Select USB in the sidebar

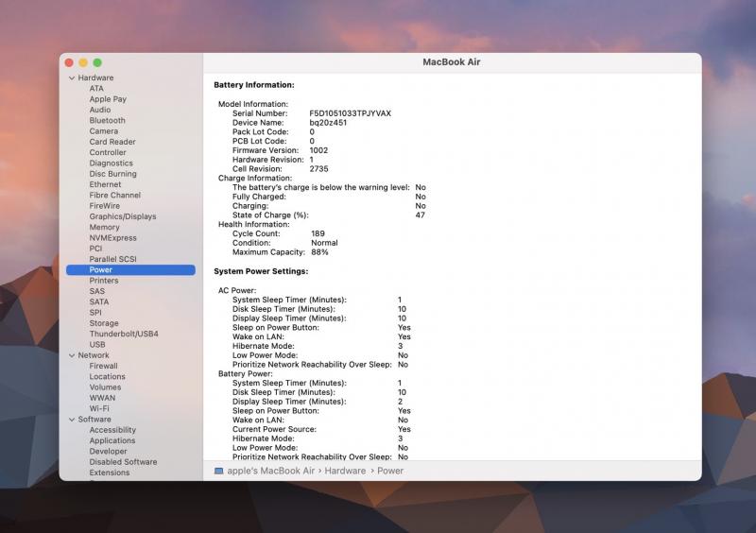(97, 344)
